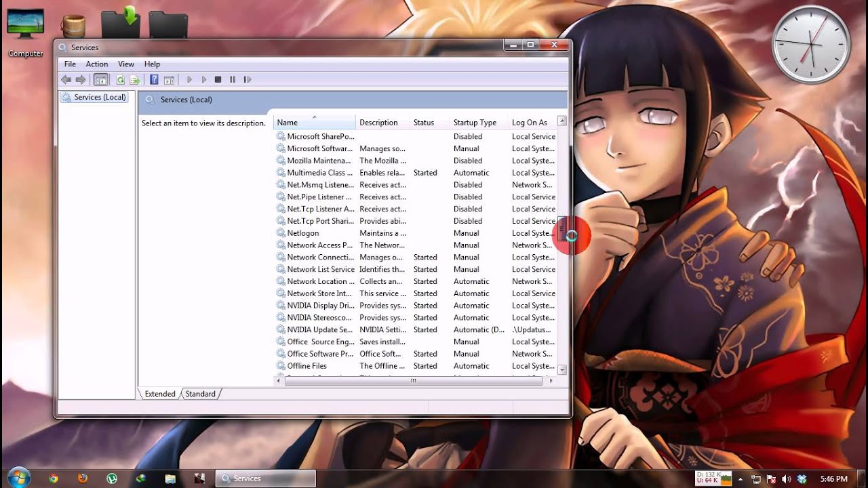868x488 pixels.
Task: Show hidden tray icons arrow
Action: click(x=741, y=479)
